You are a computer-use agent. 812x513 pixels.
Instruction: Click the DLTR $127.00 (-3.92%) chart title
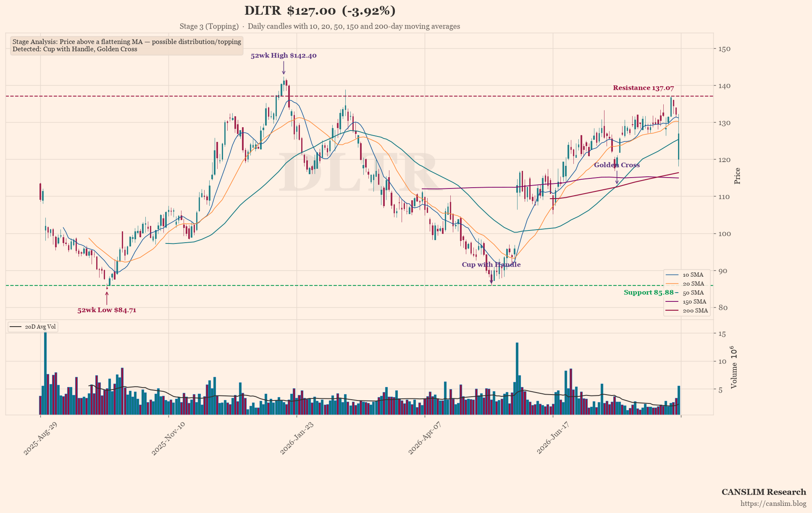320,11
